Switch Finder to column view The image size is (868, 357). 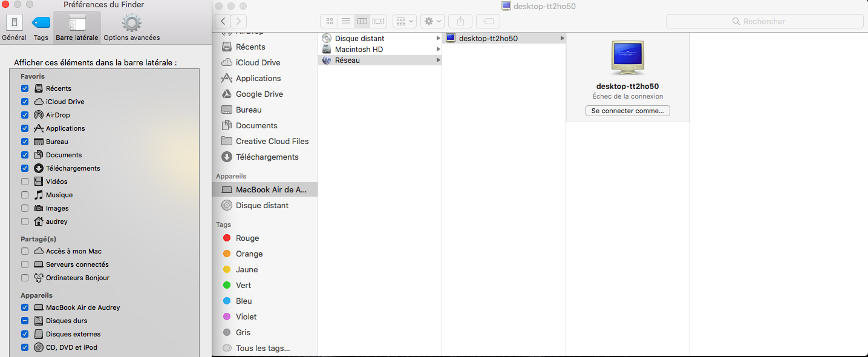point(362,21)
